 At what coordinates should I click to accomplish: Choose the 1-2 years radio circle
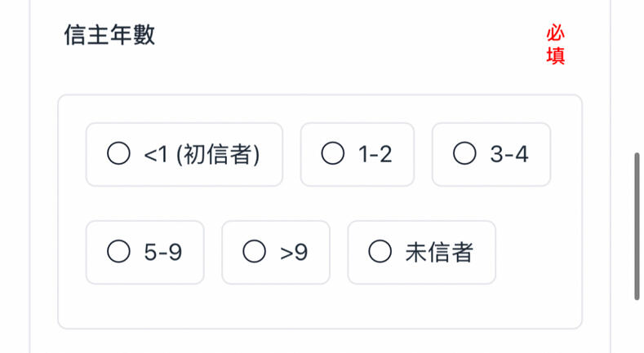[332, 154]
